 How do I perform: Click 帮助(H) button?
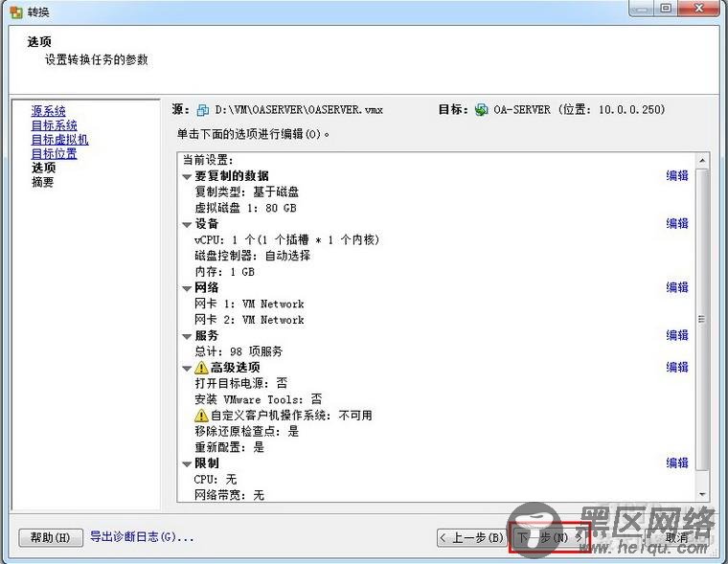click(x=51, y=537)
